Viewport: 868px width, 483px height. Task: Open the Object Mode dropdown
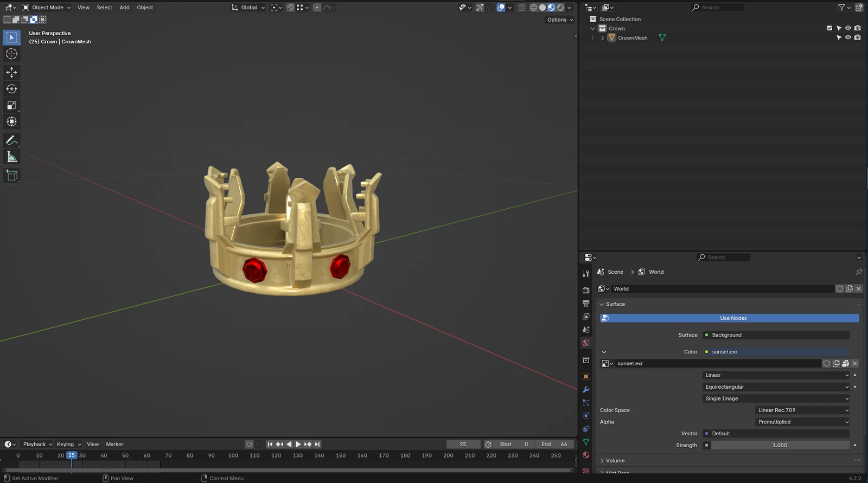pos(47,8)
